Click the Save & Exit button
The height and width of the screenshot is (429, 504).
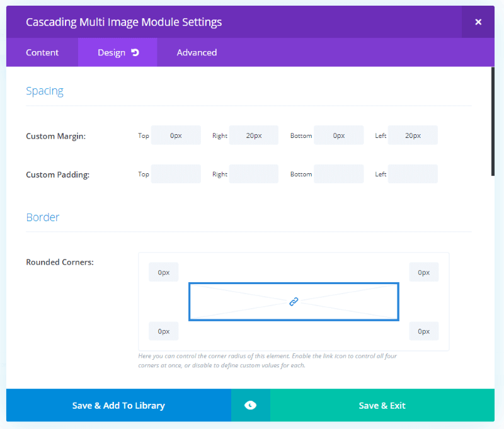click(382, 405)
